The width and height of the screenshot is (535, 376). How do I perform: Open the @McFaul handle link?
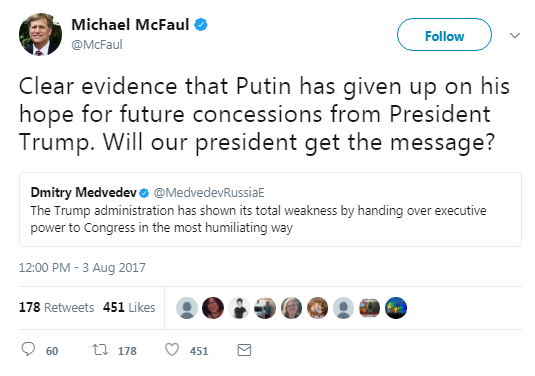(97, 45)
